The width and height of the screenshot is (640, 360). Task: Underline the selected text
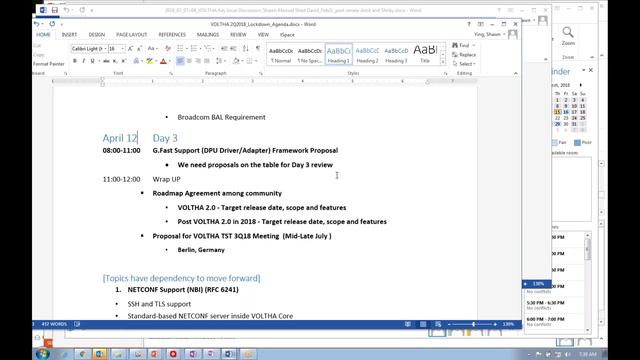tap(93, 61)
